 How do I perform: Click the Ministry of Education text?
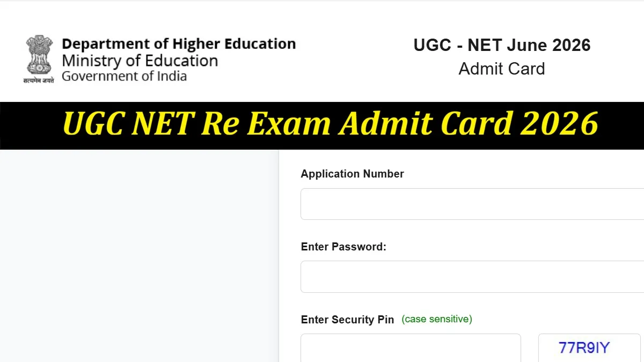(x=140, y=61)
